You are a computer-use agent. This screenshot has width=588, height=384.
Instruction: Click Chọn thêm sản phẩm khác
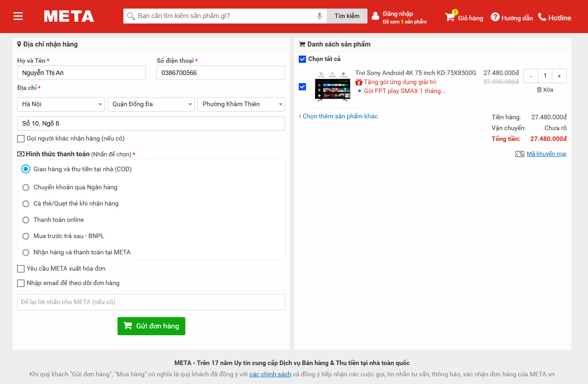coord(338,117)
